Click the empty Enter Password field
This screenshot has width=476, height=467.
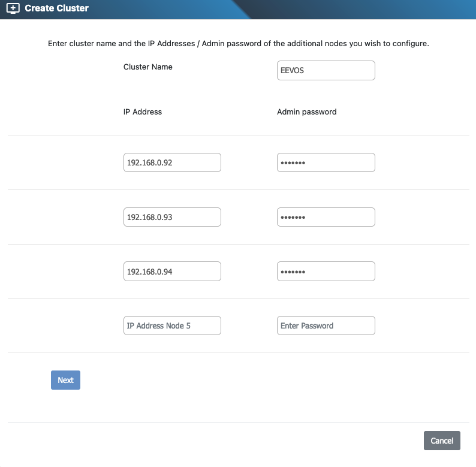point(326,326)
